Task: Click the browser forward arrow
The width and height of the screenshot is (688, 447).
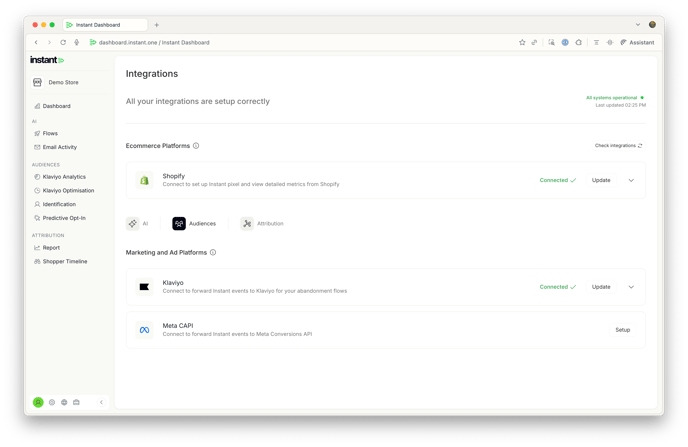Action: [49, 43]
